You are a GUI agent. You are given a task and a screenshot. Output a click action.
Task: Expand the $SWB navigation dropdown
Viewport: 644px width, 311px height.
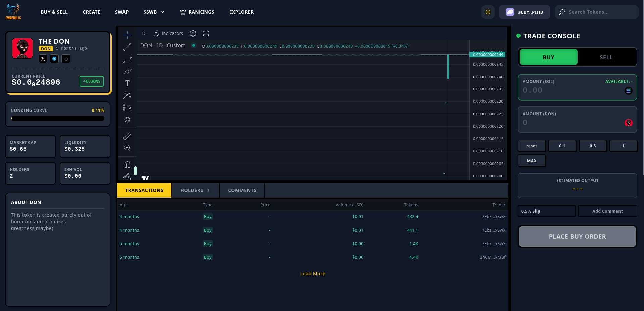[153, 12]
